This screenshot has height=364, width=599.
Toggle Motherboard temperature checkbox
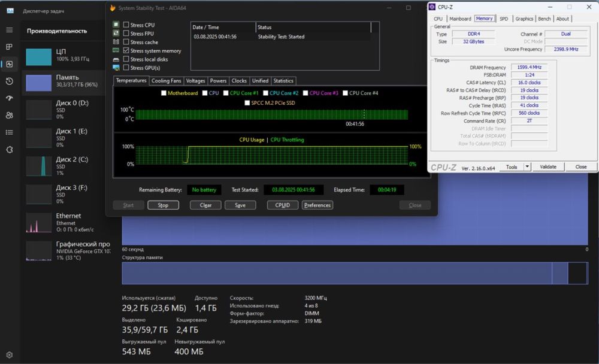pos(164,93)
